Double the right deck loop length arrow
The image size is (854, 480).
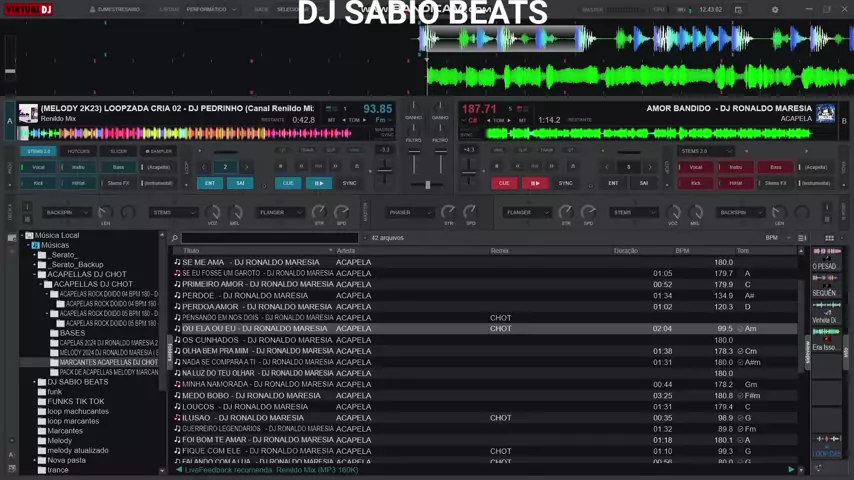pyautogui.click(x=650, y=167)
